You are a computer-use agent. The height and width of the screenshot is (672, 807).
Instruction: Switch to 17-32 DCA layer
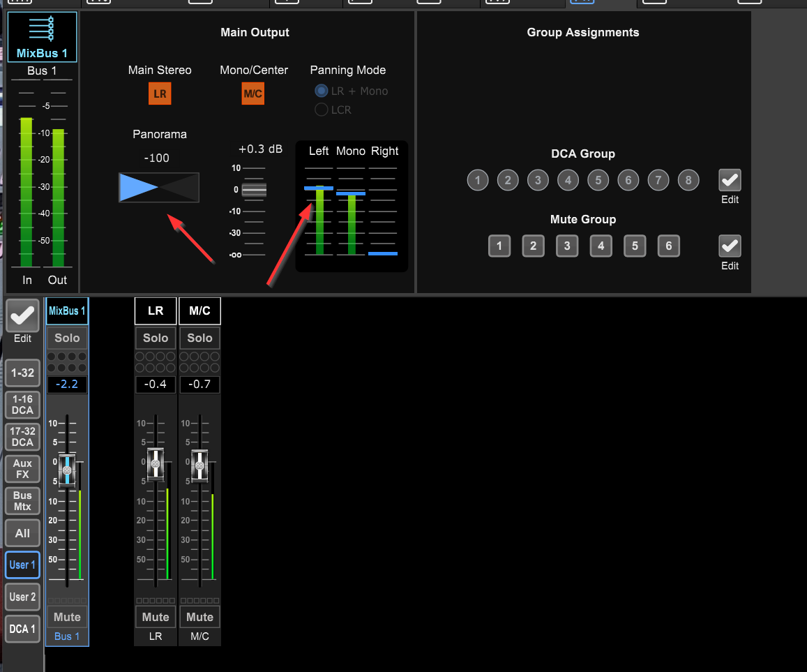[x=22, y=437]
